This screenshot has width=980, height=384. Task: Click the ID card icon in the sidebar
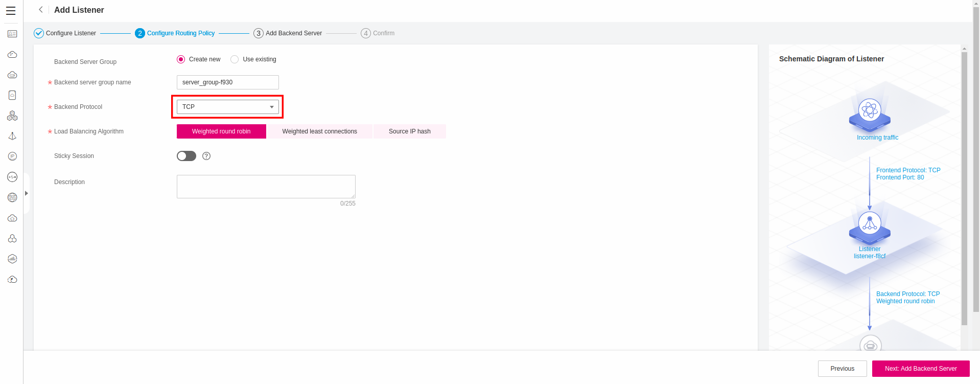[12, 34]
